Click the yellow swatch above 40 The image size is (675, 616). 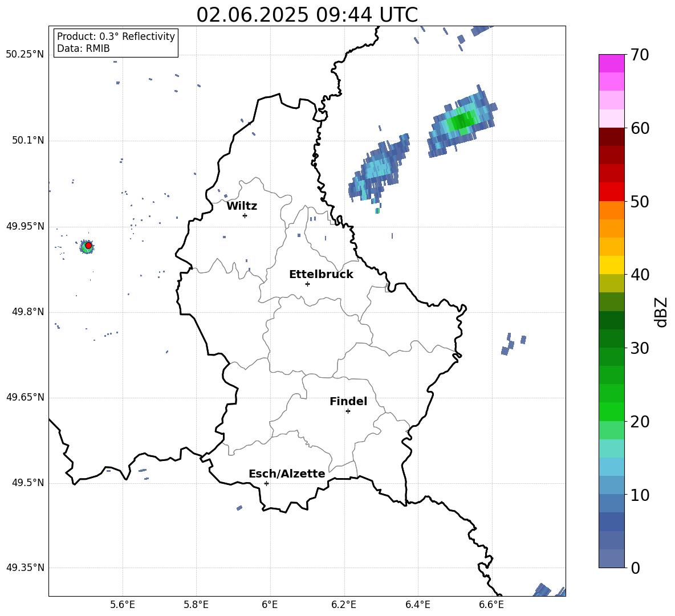[611, 265]
